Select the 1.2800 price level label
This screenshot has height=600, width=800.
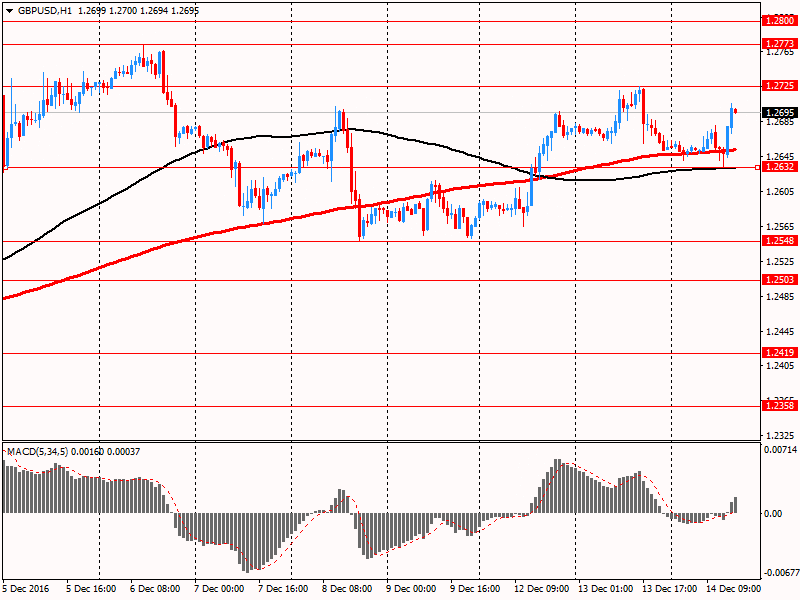point(780,21)
